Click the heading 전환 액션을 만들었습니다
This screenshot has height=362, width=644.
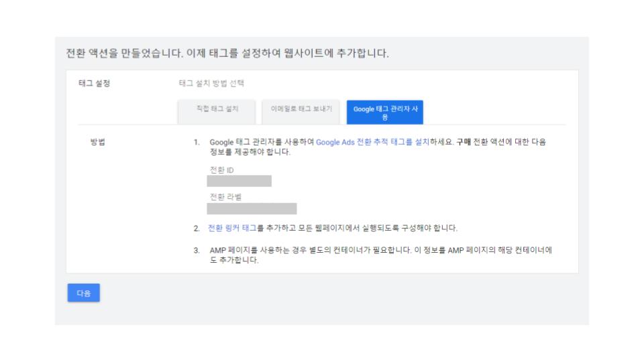pyautogui.click(x=227, y=54)
